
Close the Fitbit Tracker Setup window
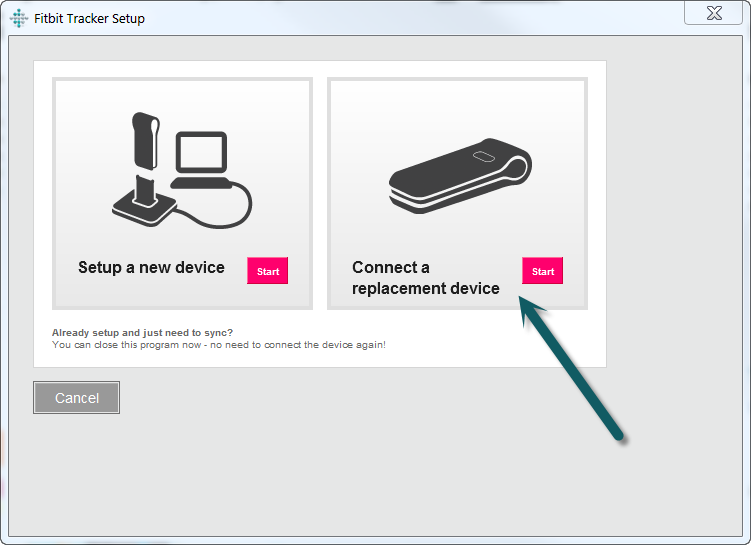[x=714, y=13]
